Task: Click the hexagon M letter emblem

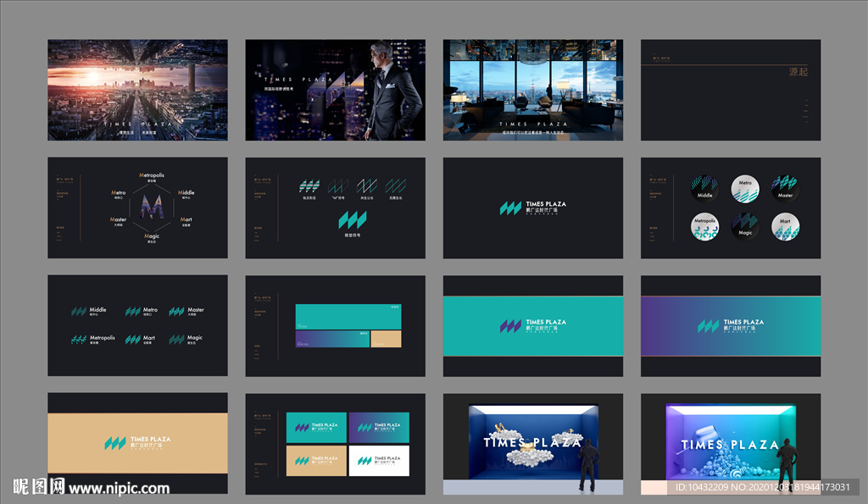Action: (152, 206)
